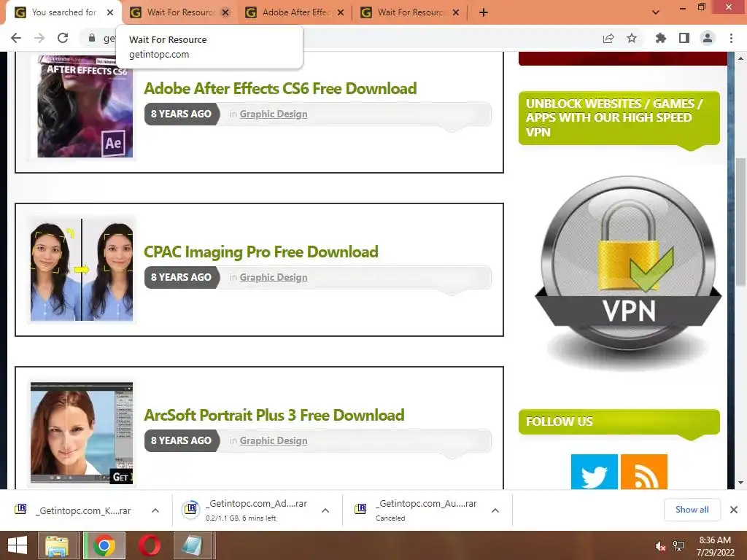Open the Extensions puzzle icon
This screenshot has width=747, height=560.
(x=660, y=38)
